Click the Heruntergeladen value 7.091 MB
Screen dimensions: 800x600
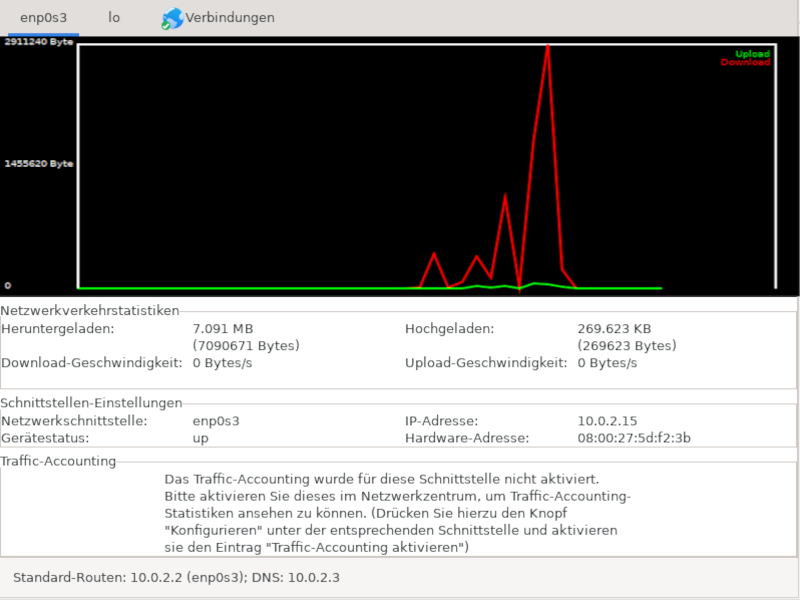coord(223,329)
